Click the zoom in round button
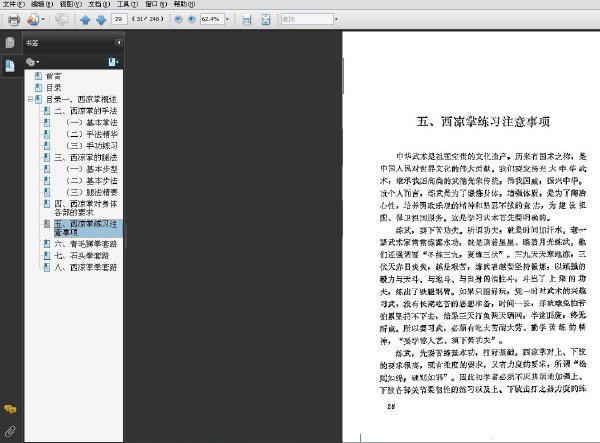The image size is (600, 443). 192,19
